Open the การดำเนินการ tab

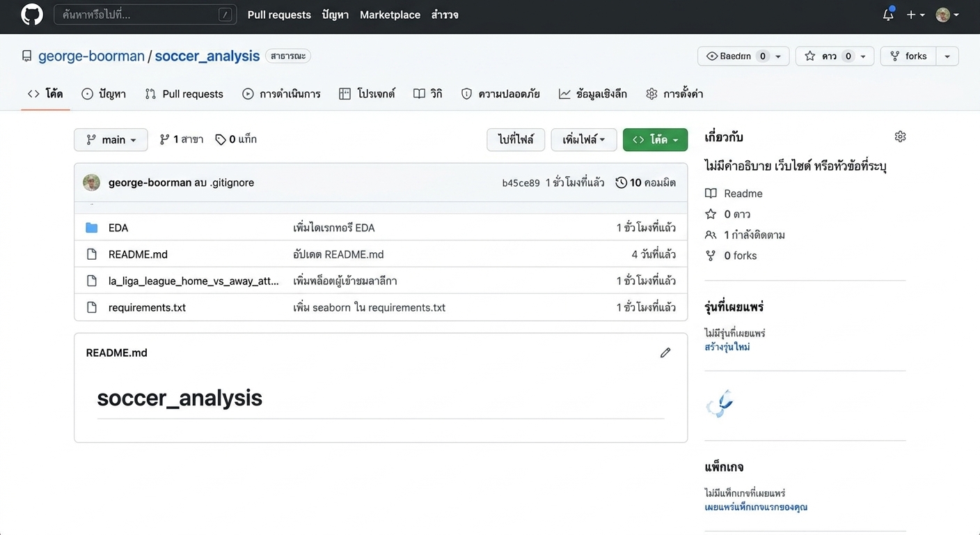click(x=281, y=93)
